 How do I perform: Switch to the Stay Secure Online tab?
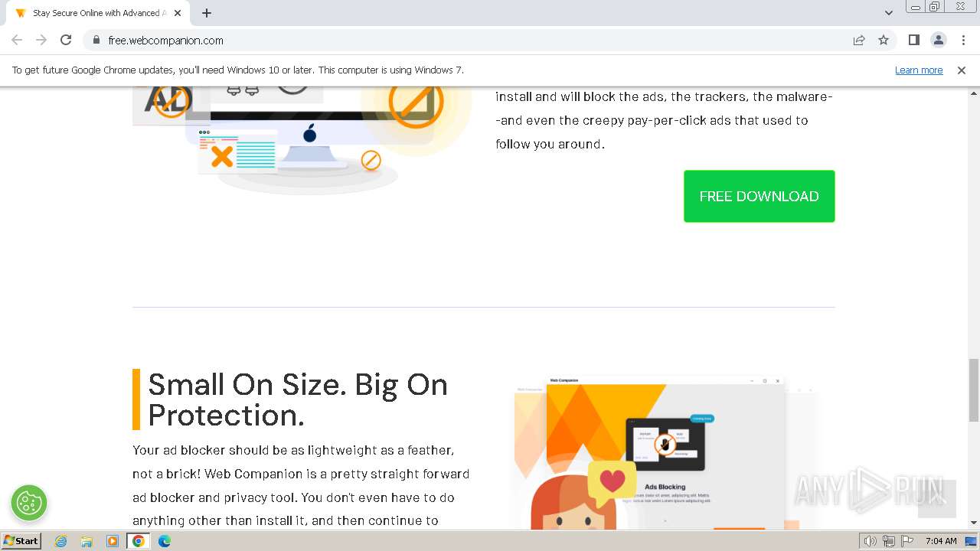[x=97, y=13]
